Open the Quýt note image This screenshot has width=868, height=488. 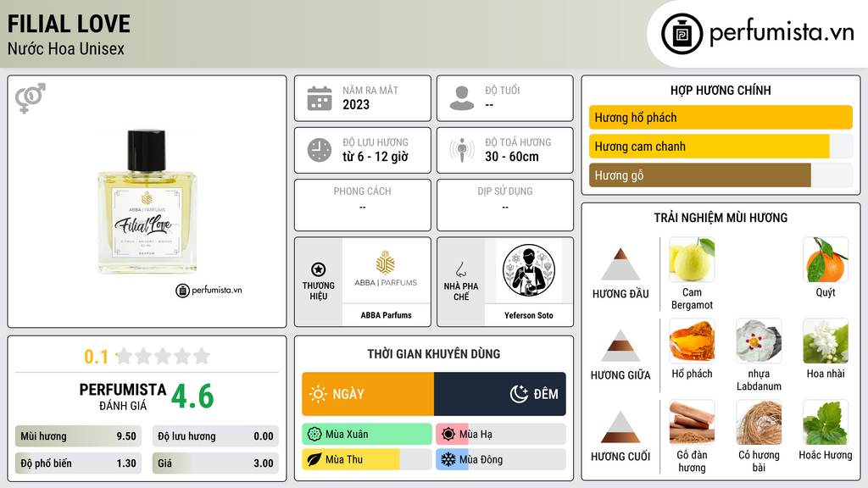826,259
